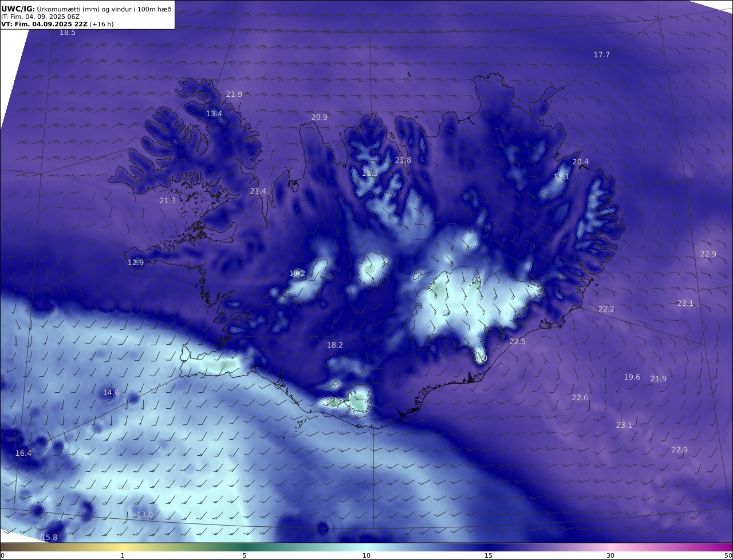Click the map value 22.5

coord(518,342)
